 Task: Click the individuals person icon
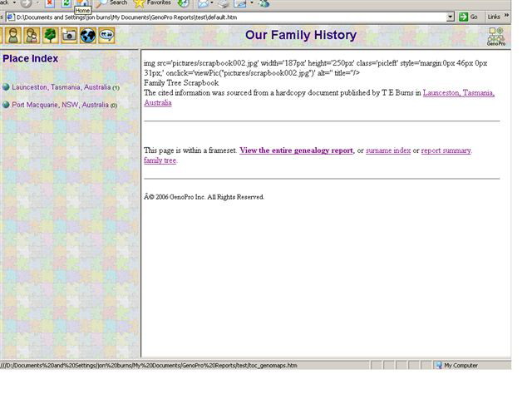click(x=13, y=36)
